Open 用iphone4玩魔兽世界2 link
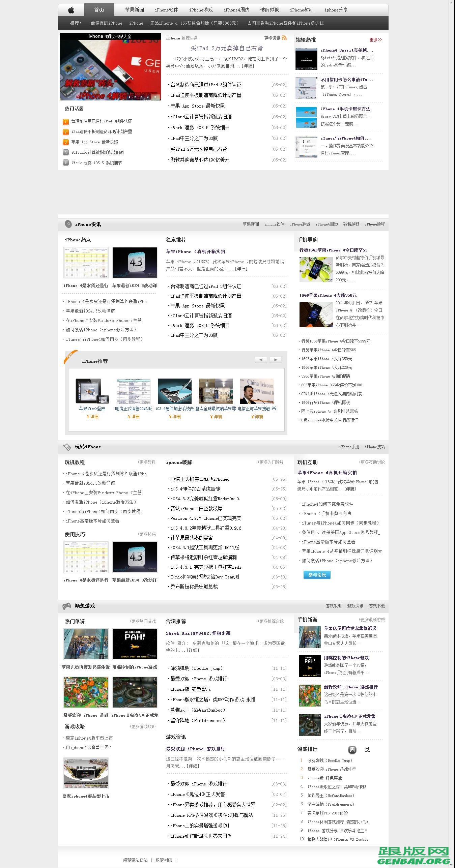Image resolution: width=455 pixels, height=868 pixels. point(88,747)
